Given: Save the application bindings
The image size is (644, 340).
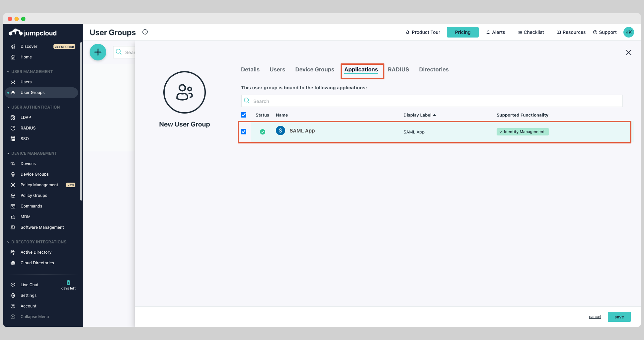Looking at the screenshot, I should (x=619, y=316).
